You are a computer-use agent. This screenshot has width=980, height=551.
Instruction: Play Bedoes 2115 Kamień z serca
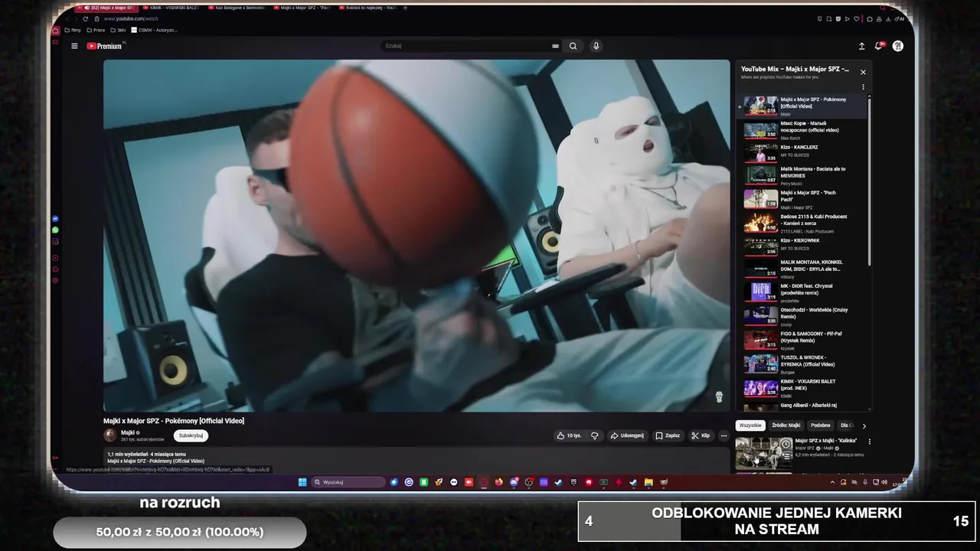(x=802, y=223)
